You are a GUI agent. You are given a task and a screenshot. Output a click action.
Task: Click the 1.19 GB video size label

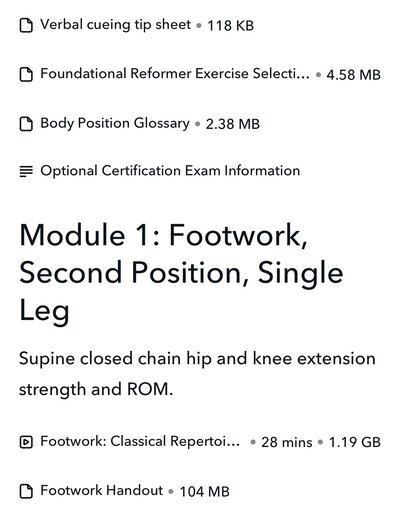pyautogui.click(x=355, y=442)
